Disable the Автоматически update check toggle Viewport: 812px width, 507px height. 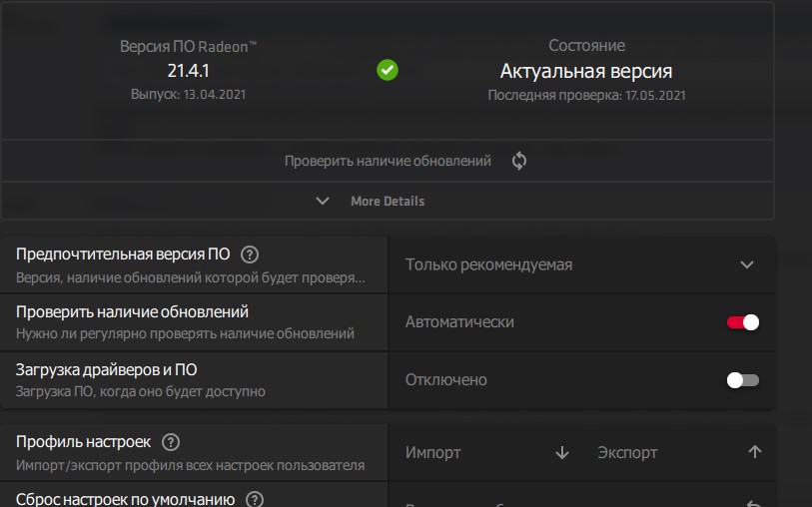click(743, 322)
